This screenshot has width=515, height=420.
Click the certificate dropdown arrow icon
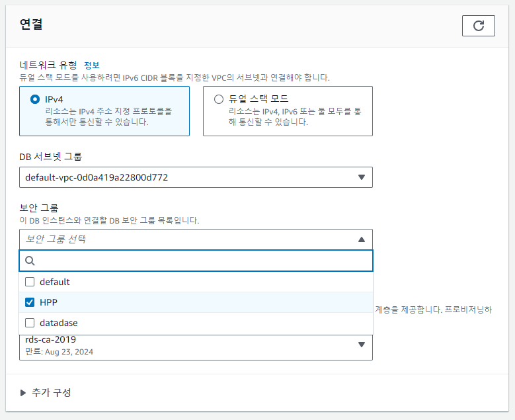pos(362,345)
